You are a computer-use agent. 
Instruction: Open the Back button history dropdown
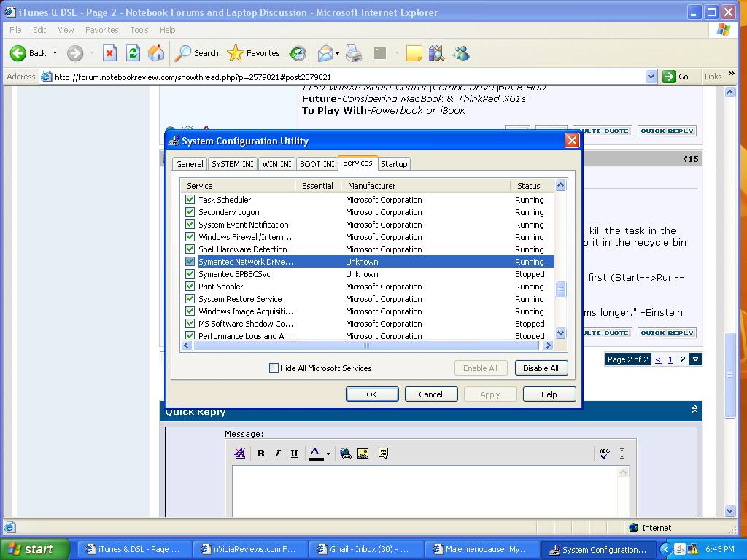pos(55,53)
